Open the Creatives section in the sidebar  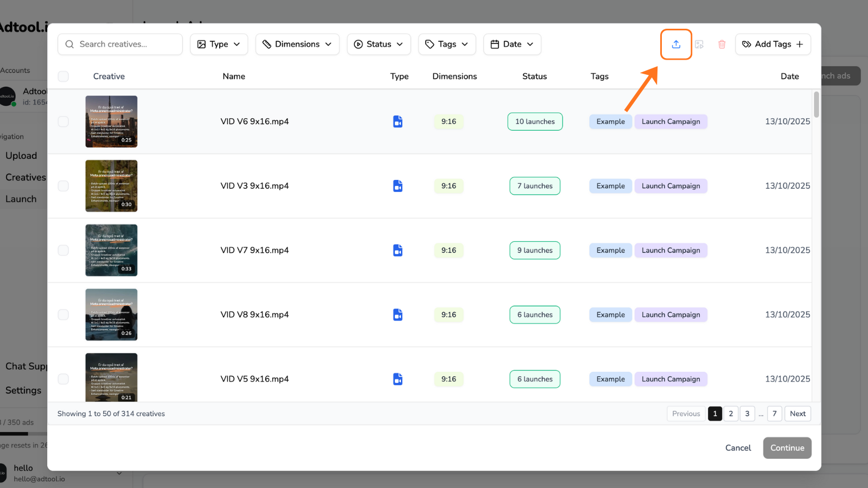tap(25, 177)
